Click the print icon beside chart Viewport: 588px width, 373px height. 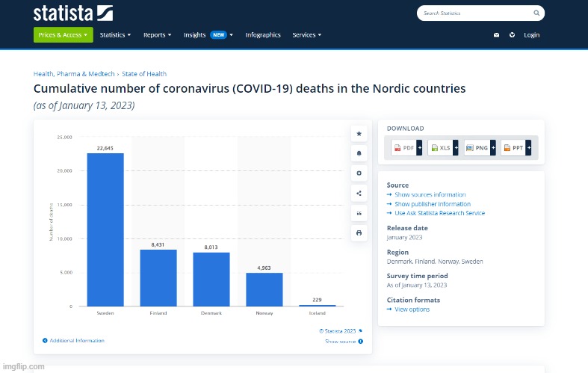coord(359,233)
